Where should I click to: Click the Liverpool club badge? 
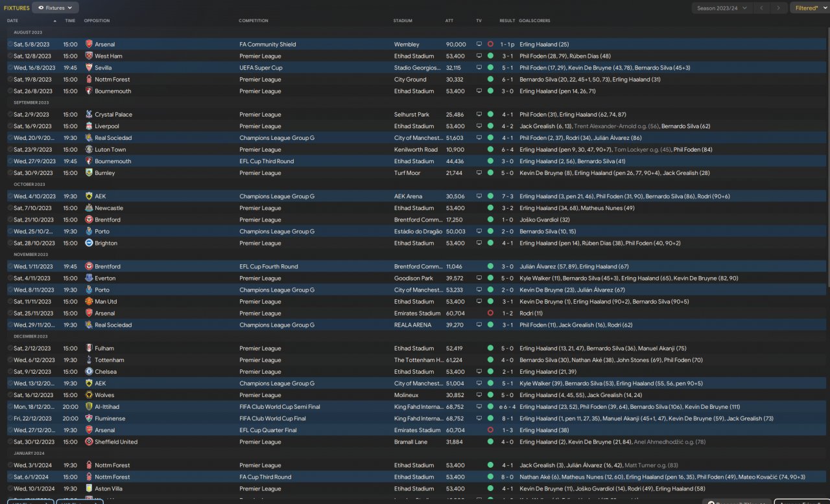pos(89,126)
